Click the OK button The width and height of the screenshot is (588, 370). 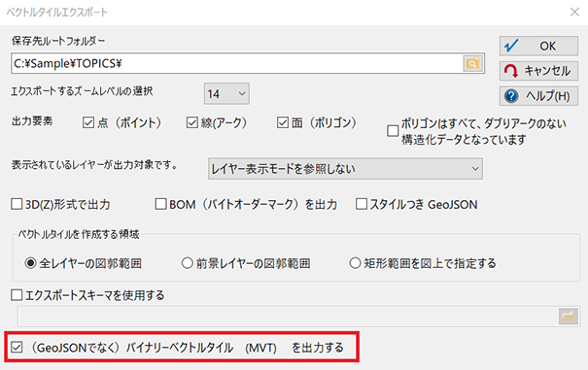click(x=538, y=46)
